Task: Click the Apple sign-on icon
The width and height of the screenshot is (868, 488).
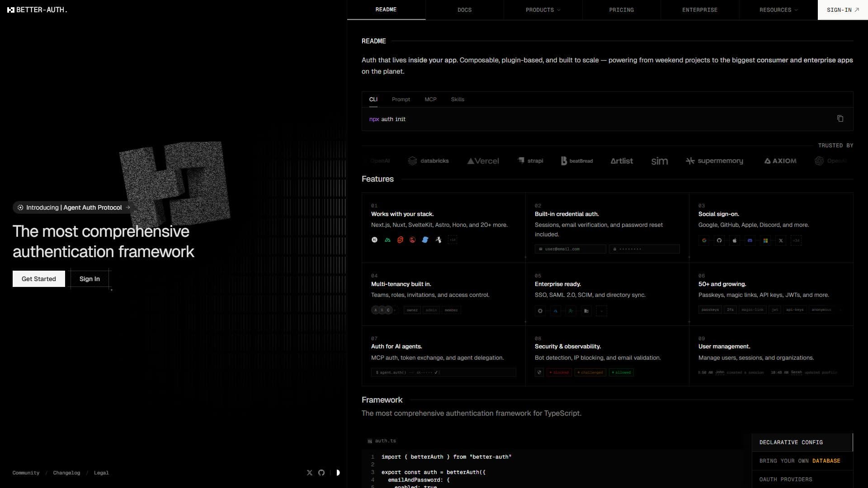Action: 735,240
